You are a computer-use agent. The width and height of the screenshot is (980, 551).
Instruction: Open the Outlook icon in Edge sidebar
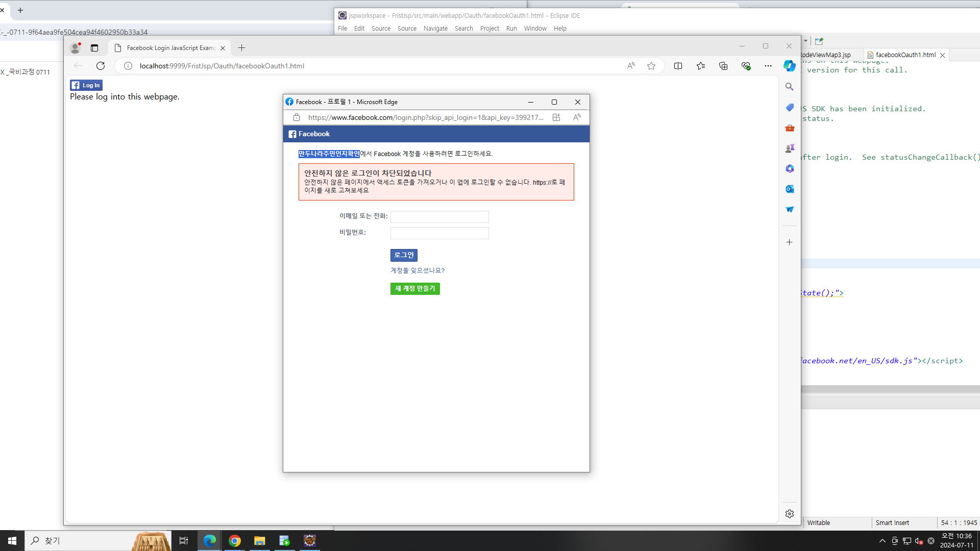coord(790,189)
